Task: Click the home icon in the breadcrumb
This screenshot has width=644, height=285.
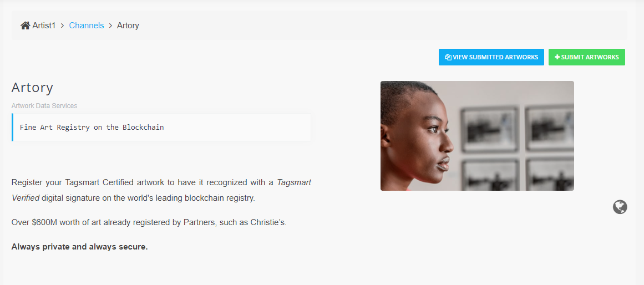Action: tap(26, 26)
